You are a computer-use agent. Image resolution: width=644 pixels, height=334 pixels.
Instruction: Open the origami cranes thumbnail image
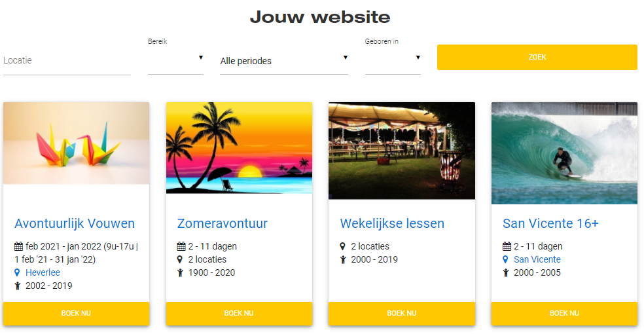pyautogui.click(x=77, y=143)
